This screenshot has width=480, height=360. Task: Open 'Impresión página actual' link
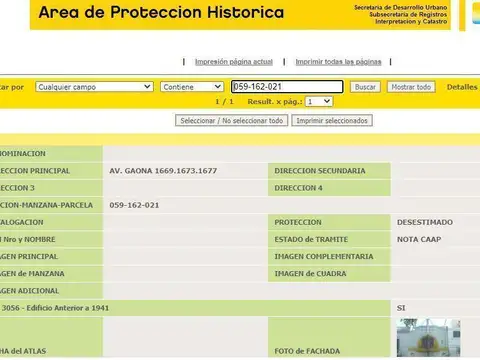click(234, 62)
